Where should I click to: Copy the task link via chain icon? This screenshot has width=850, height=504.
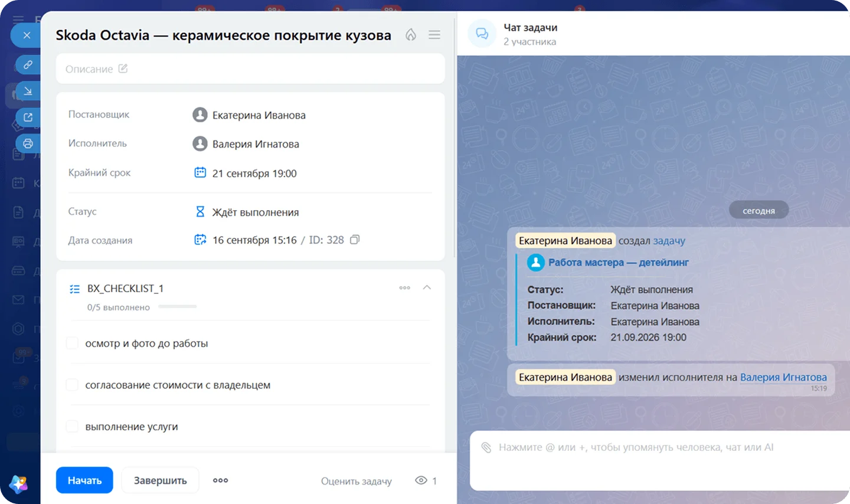[28, 64]
